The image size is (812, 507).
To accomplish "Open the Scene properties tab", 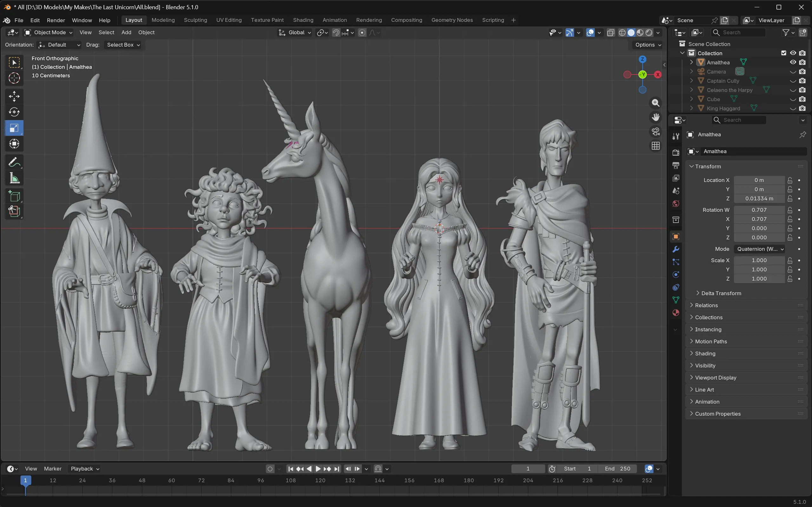I will coord(676,191).
